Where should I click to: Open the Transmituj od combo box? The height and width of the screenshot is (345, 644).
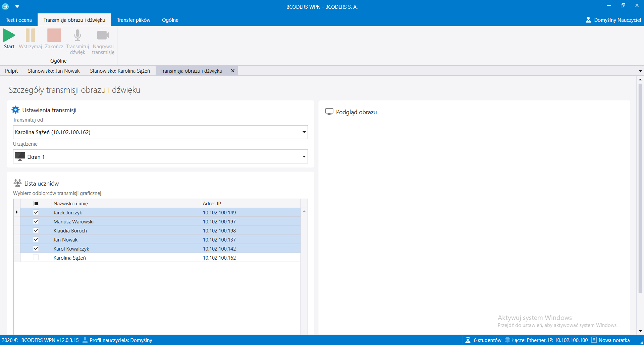coord(160,132)
